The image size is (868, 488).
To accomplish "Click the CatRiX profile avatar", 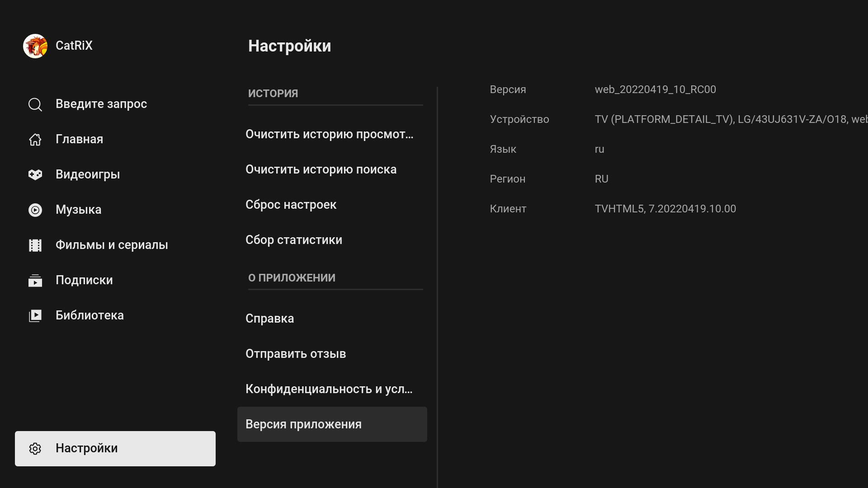I will 35,46.
